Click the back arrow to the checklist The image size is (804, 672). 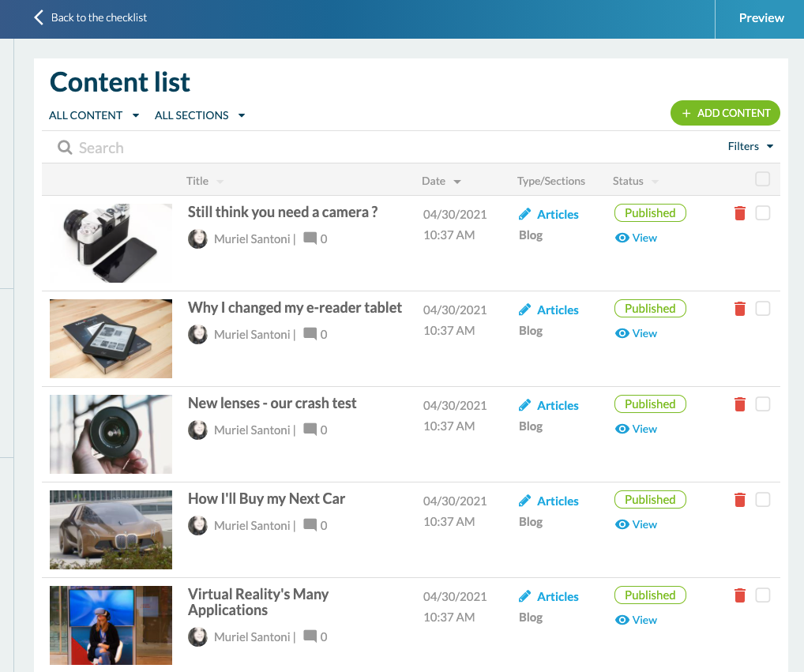(39, 17)
